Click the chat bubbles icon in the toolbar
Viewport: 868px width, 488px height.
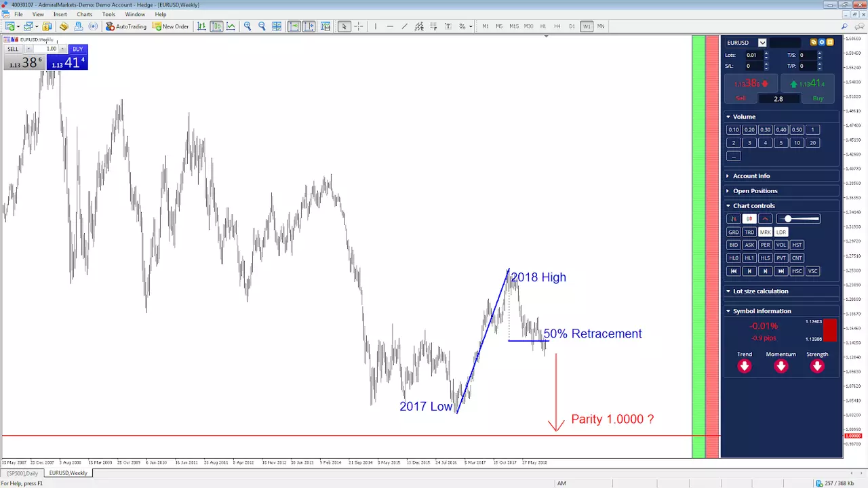pos(859,26)
